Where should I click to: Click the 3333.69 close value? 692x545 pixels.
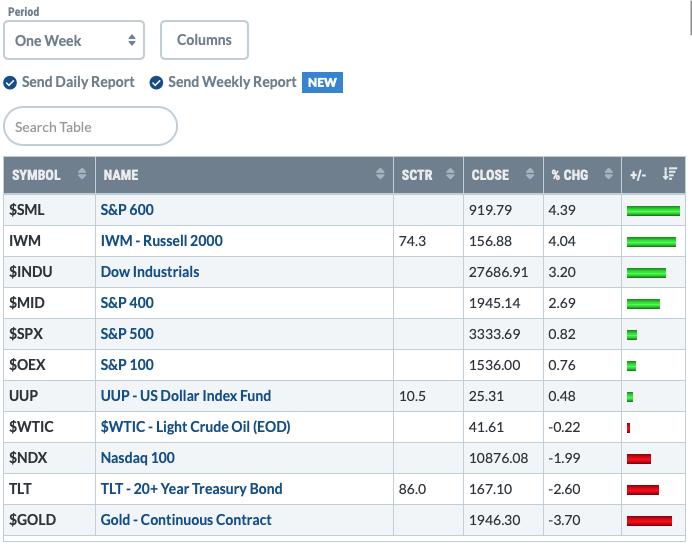[x=494, y=334]
